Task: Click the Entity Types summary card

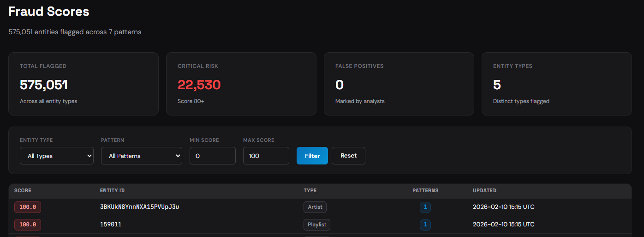Action: (x=556, y=84)
